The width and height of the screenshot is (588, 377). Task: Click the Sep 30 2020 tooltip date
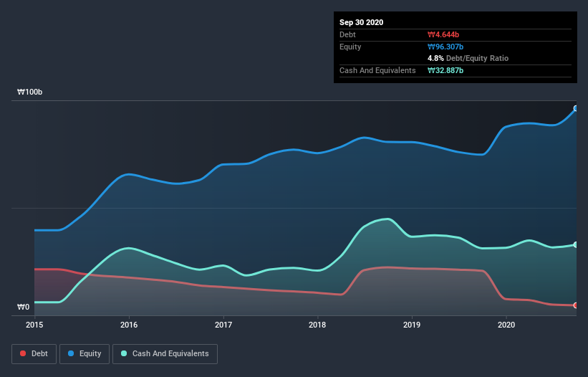[362, 22]
